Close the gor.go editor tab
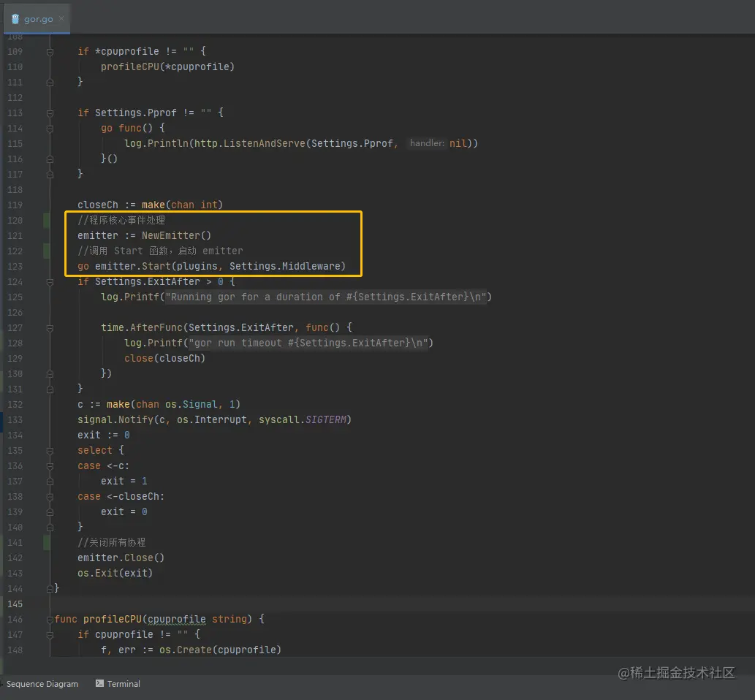755x700 pixels. coord(61,19)
